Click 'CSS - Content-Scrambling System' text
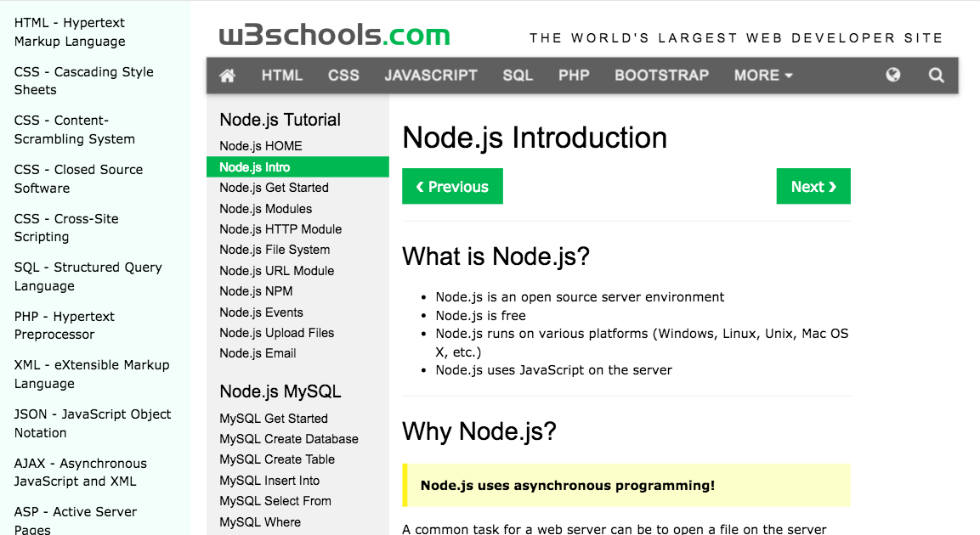Image resolution: width=980 pixels, height=535 pixels. 75,129
